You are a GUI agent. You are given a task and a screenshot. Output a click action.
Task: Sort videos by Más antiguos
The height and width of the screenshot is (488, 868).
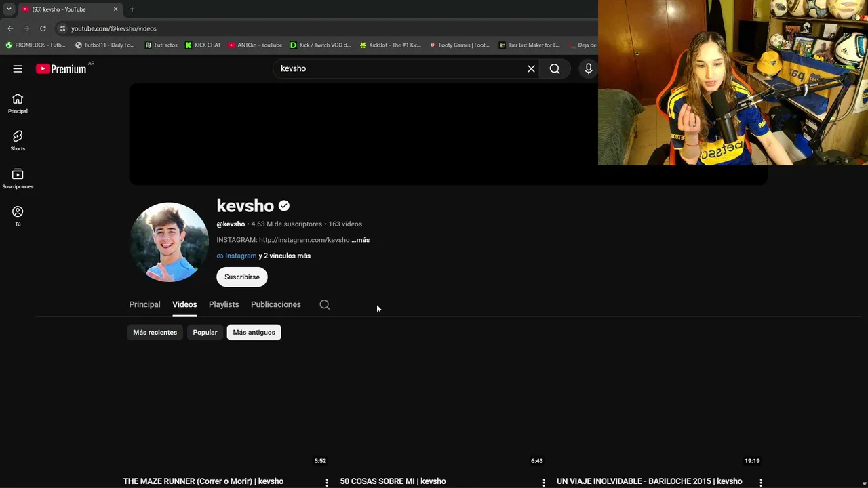pyautogui.click(x=254, y=333)
